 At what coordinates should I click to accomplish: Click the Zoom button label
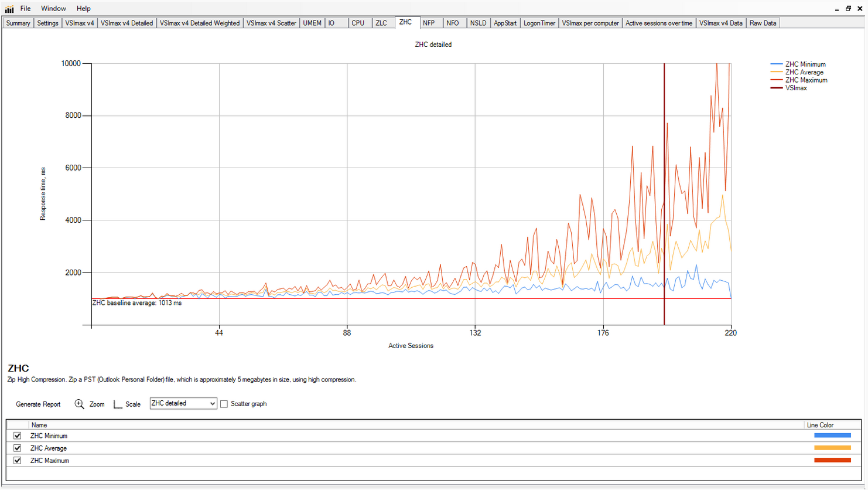point(97,404)
